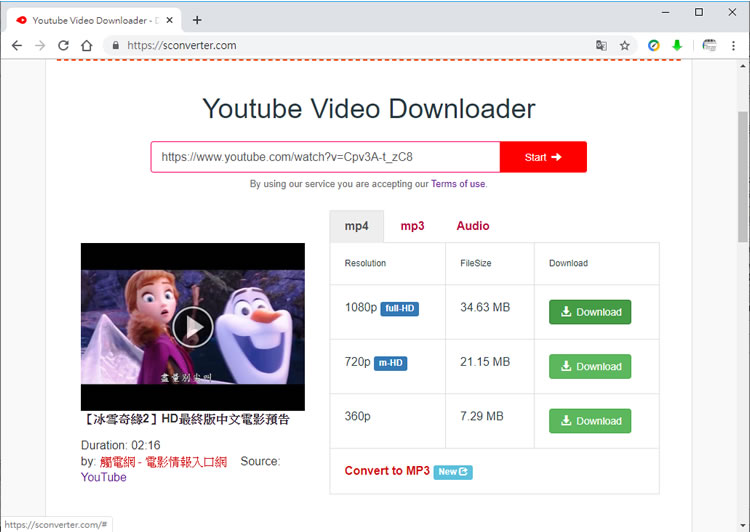Download the 720p m-HD video
750x532 pixels.
590,366
